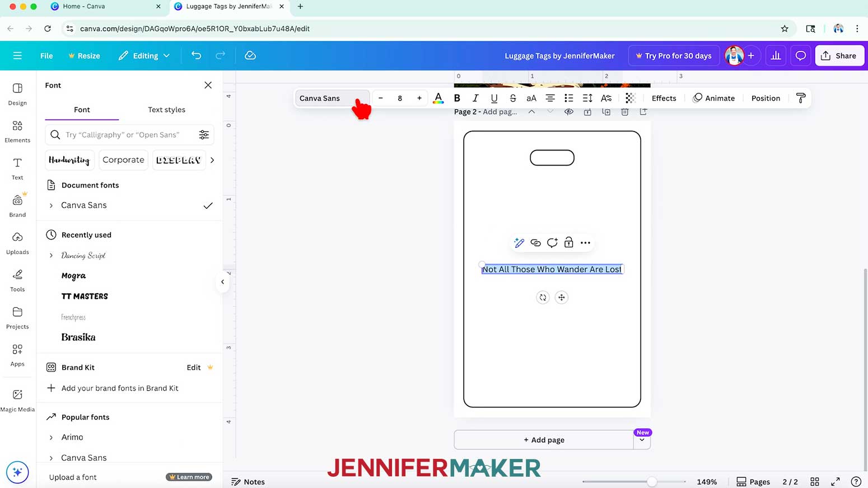This screenshot has height=488, width=868.
Task: Open the Uploads panel
Action: point(17,243)
